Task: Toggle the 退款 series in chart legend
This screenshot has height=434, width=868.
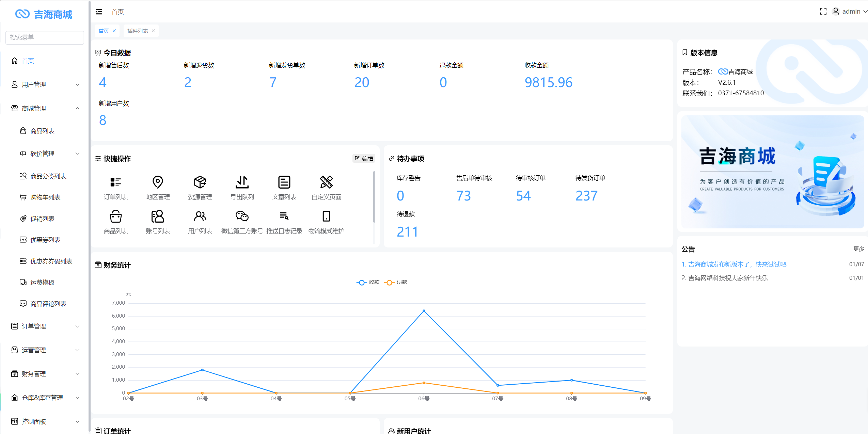Action: [x=396, y=282]
